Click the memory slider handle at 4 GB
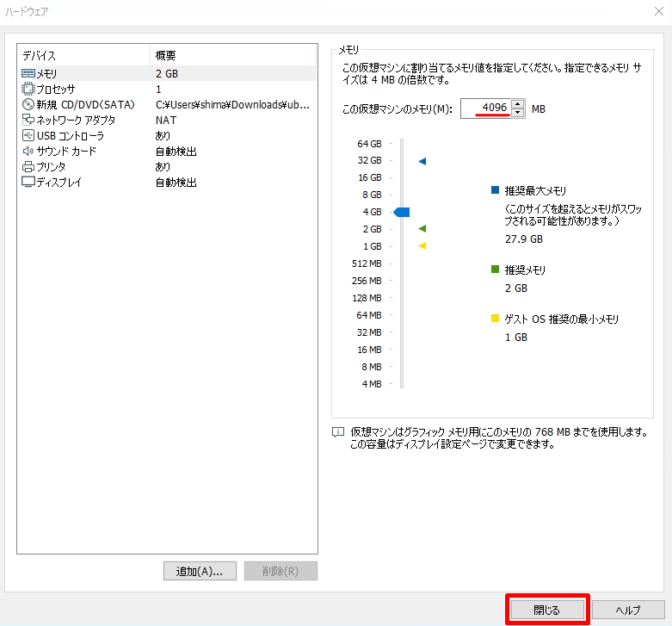This screenshot has width=672, height=626. tap(402, 212)
